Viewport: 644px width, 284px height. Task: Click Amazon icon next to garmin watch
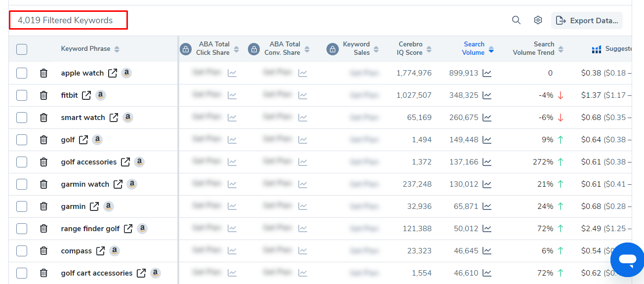point(131,184)
